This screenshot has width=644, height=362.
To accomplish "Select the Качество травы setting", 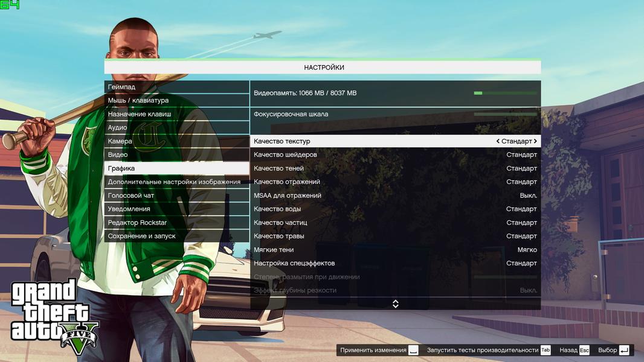I will (x=395, y=236).
